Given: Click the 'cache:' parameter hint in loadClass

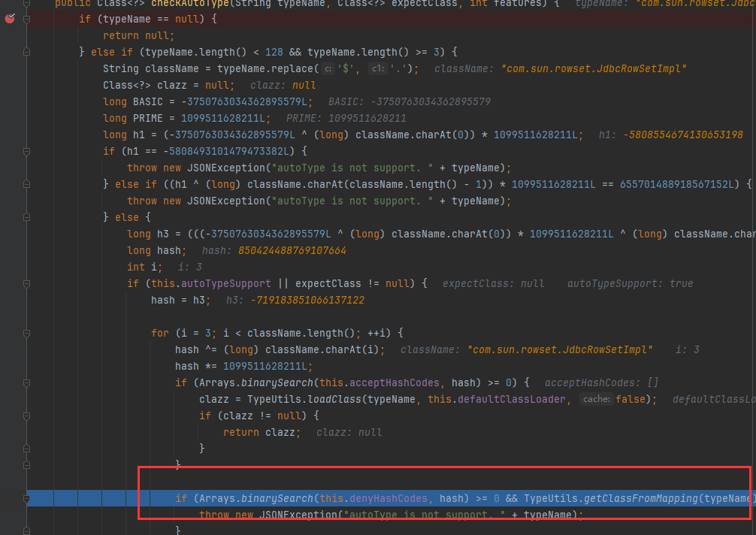Looking at the screenshot, I should click(597, 399).
